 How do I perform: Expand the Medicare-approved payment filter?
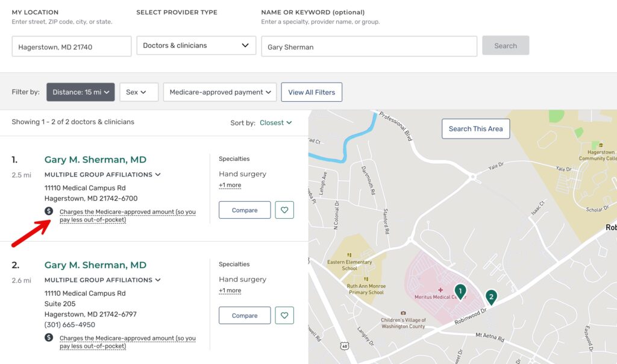point(220,92)
